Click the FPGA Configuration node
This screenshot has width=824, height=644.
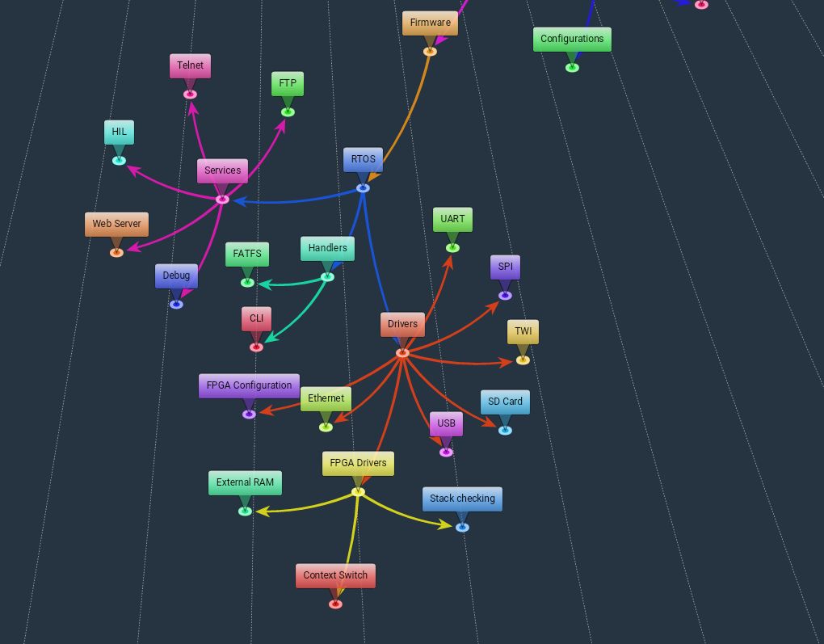click(x=249, y=385)
